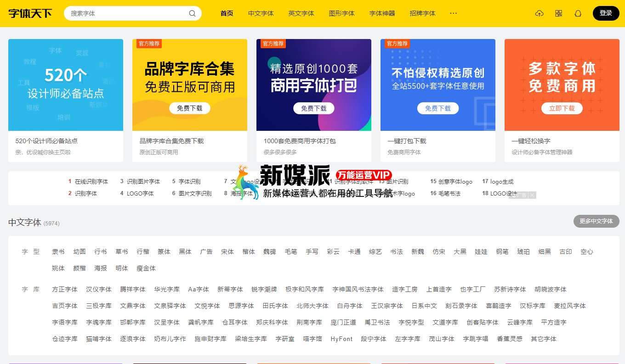Click 免费下载 on 不怕侵权精选原创 banner

438,108
